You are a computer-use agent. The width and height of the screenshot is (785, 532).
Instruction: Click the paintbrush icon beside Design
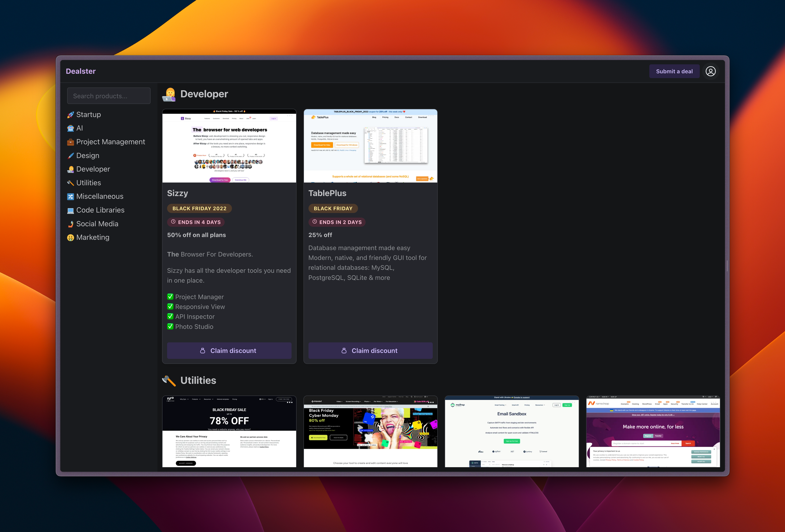pos(70,156)
